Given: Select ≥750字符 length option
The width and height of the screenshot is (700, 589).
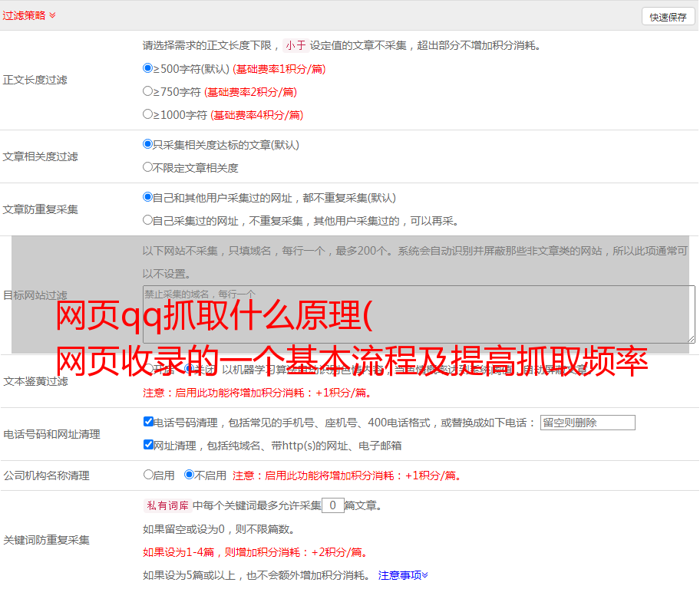Looking at the screenshot, I should click(147, 91).
